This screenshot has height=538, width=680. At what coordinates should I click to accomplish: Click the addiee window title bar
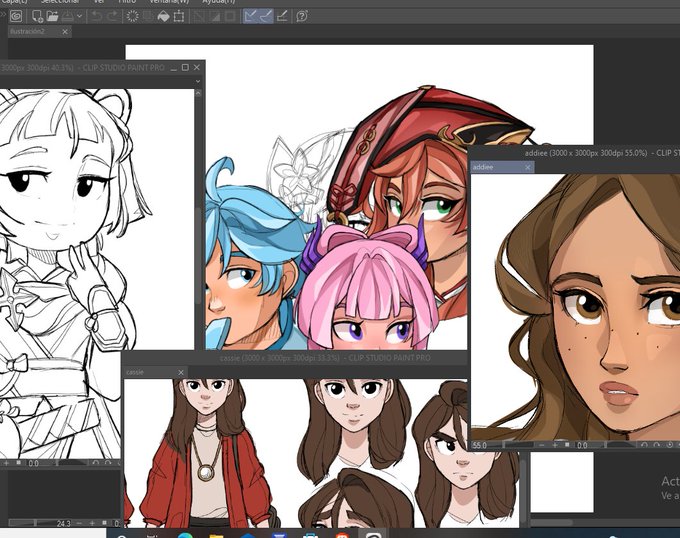575,153
